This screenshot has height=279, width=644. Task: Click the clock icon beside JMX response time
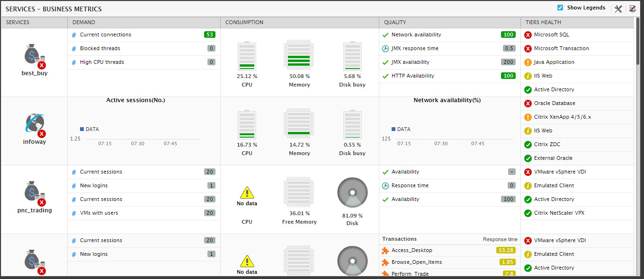tap(385, 49)
